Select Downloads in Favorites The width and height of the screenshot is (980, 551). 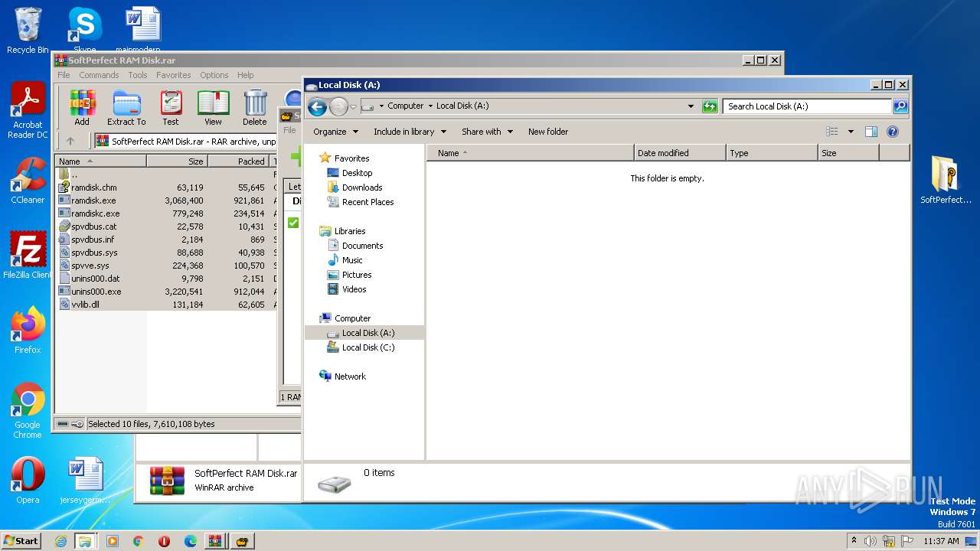point(362,187)
